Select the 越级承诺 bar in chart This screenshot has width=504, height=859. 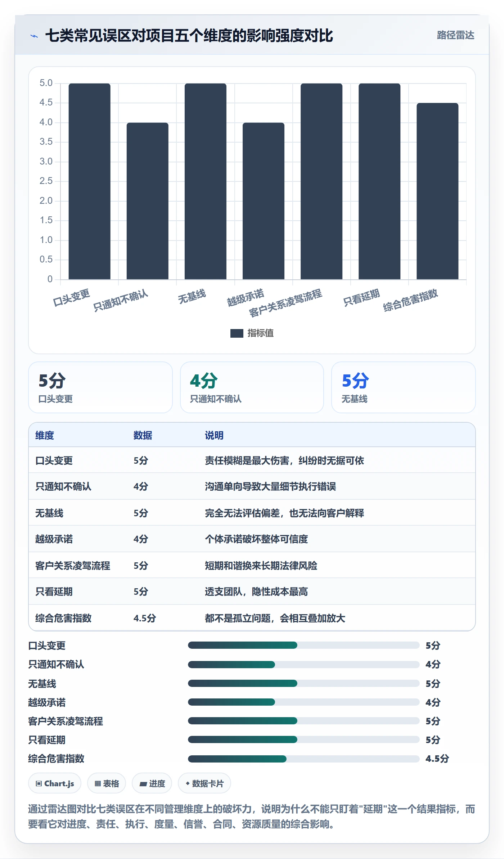click(x=263, y=201)
